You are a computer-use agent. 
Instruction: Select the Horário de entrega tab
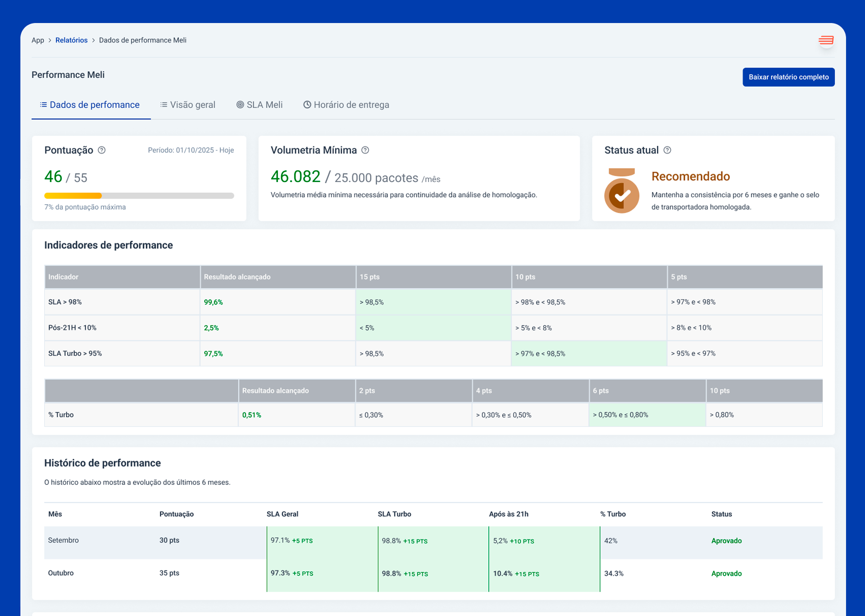346,105
